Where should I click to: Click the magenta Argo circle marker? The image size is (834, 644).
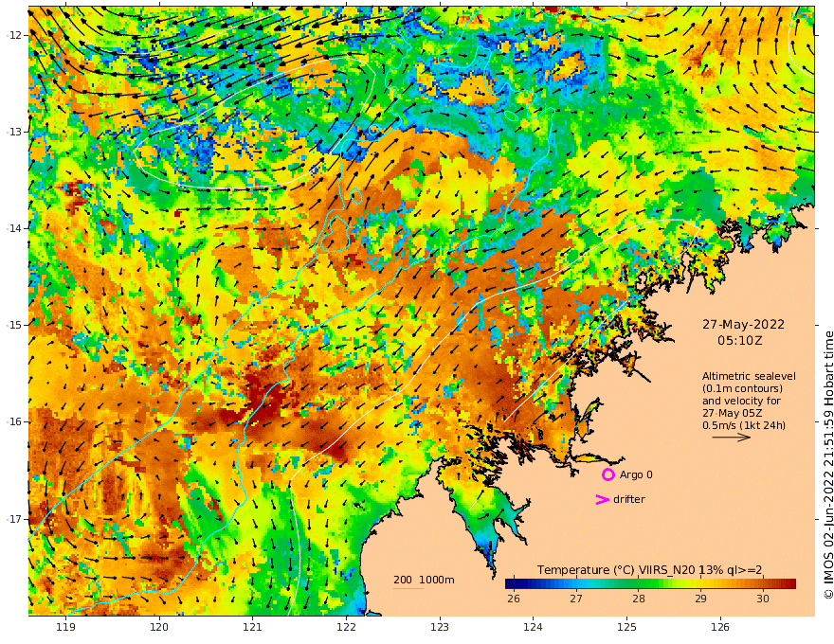pyautogui.click(x=607, y=474)
